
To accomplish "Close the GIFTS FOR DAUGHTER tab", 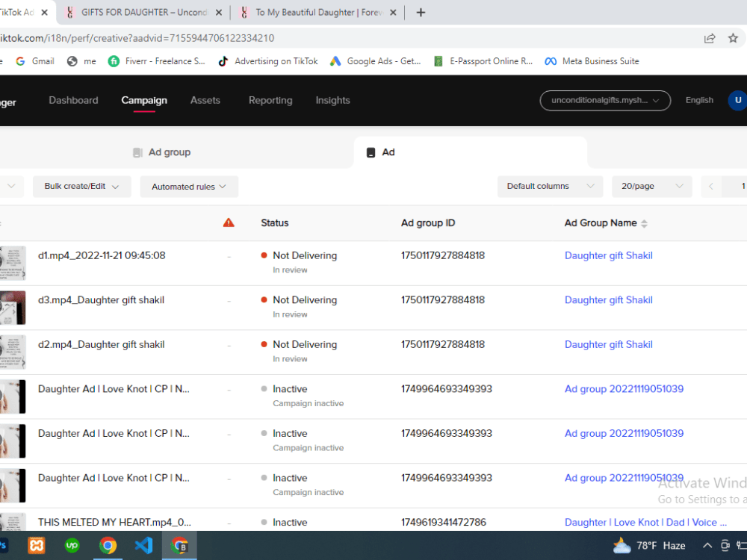I will 219,13.
